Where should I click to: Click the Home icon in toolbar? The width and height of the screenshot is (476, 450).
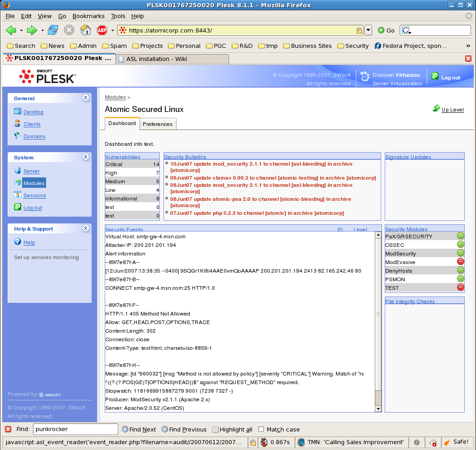click(85, 30)
